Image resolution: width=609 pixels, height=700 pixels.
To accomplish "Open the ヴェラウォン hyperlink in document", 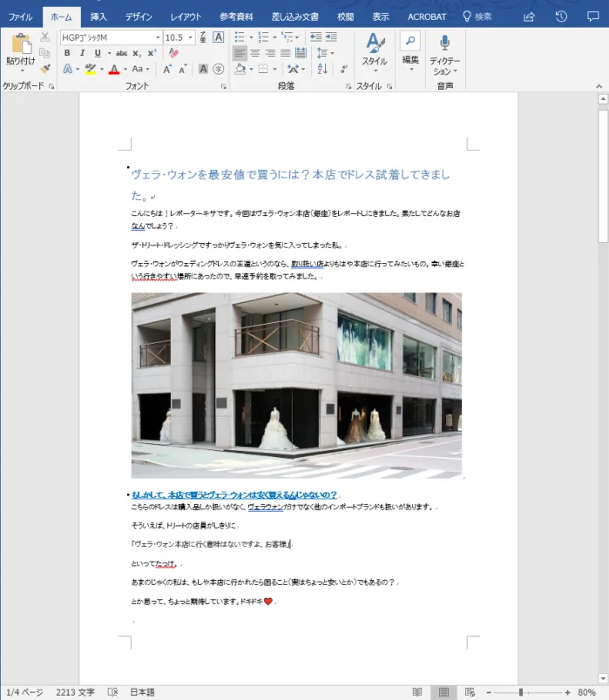I will tap(266, 507).
